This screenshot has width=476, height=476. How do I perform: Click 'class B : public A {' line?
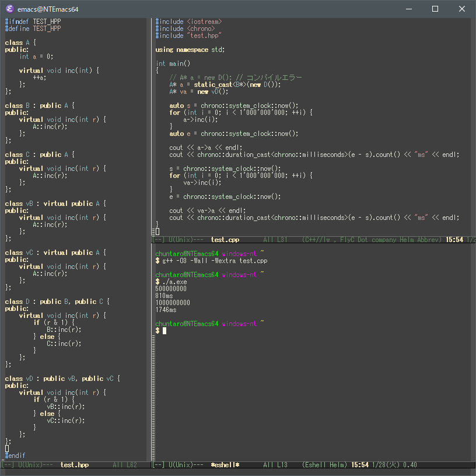pos(40,106)
